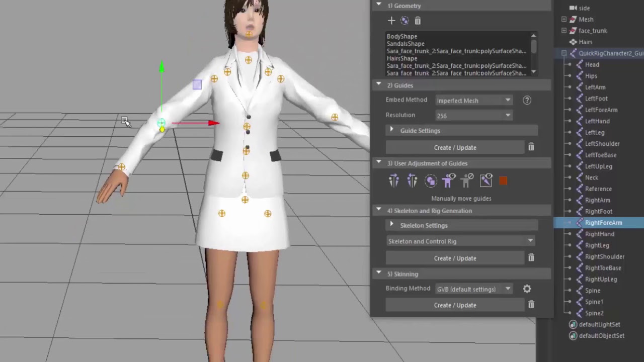This screenshot has width=644, height=362.
Task: Click the side camera icon in outliner
Action: point(573,8)
